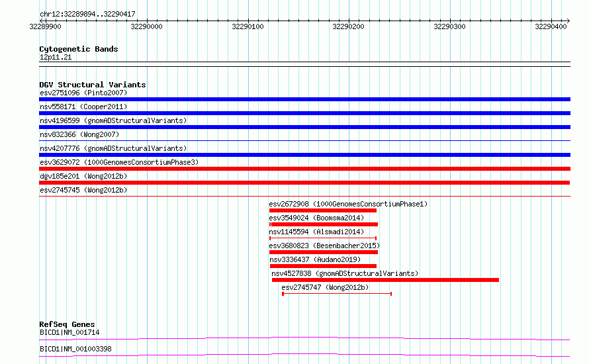Open variant esv3629072 (1000GenomesConsortiumPhase3) label

pos(119,162)
